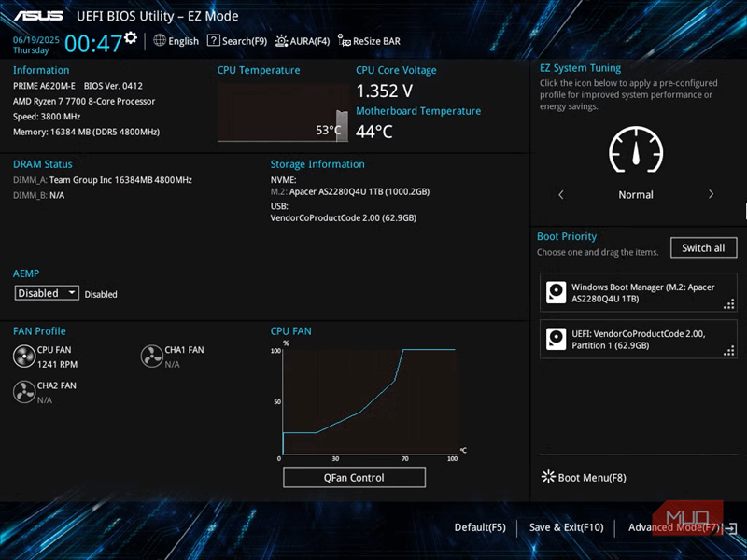Click the settings gear icon beside the clock
This screenshot has width=747, height=560.
131,37
